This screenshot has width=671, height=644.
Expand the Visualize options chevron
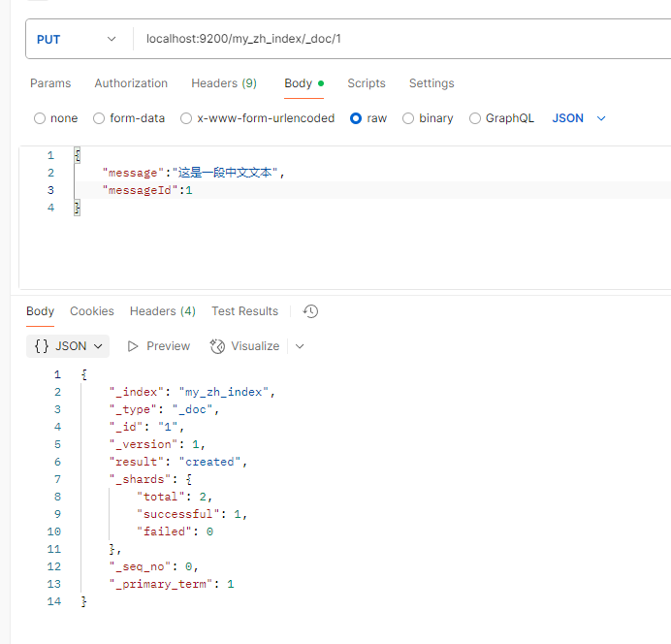click(x=300, y=346)
